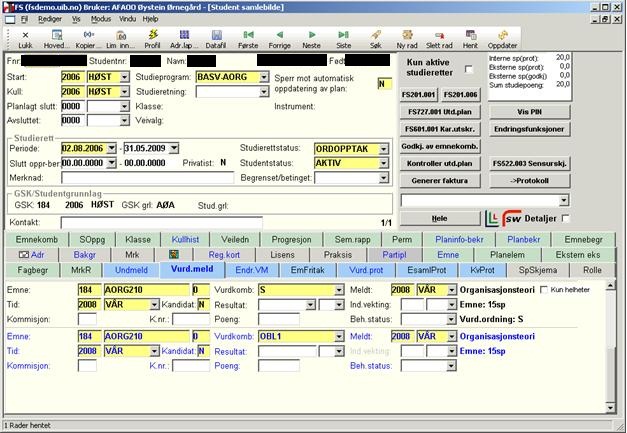Viewport: 627px width, 433px height.
Task: Click the LL logo icon beside Hele
Action: click(491, 218)
